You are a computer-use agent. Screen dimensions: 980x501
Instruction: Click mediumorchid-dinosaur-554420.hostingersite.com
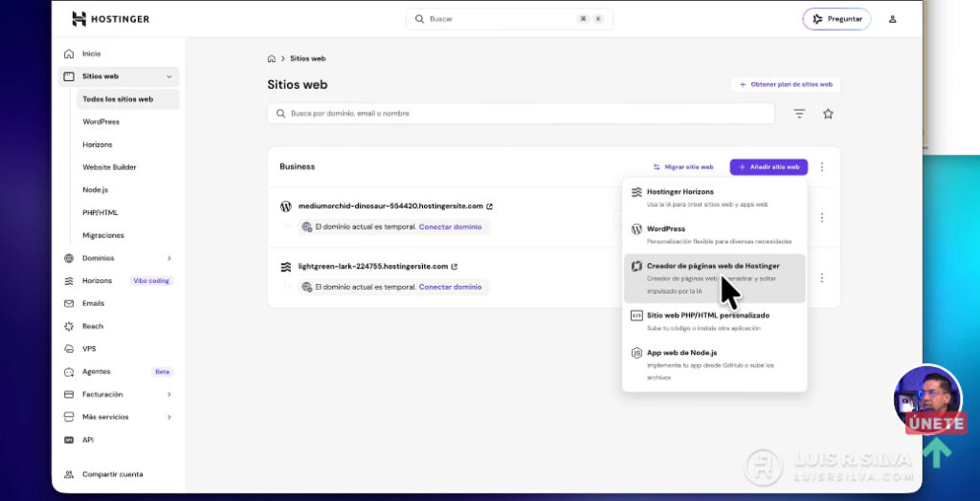point(390,207)
